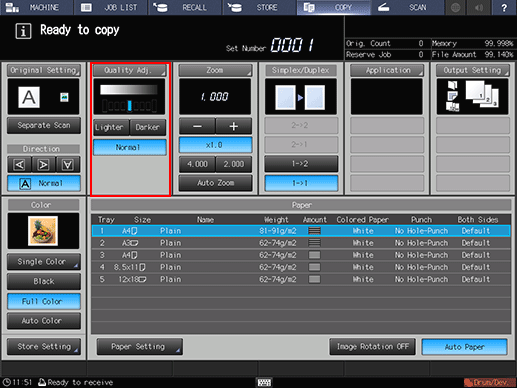
Task: Click the speaker icon in top bar
Action: pos(479,7)
